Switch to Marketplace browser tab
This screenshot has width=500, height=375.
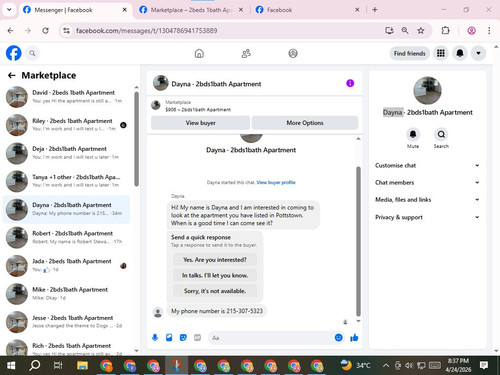pos(190,10)
